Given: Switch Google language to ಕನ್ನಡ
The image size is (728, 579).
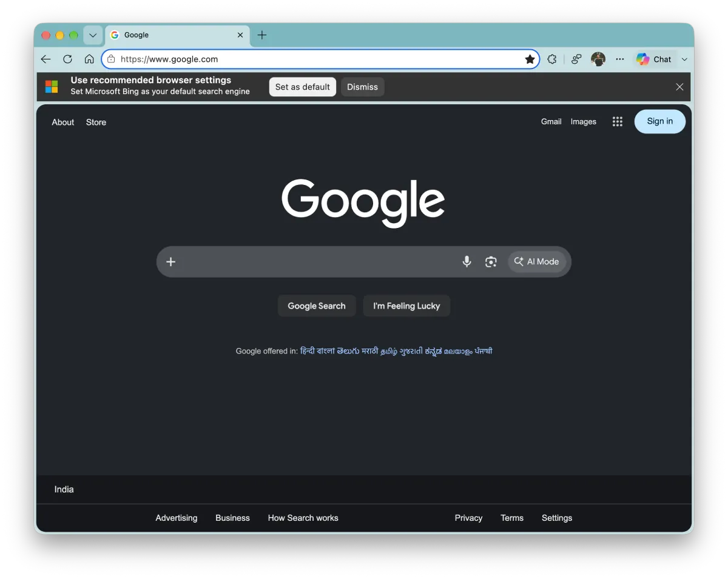Looking at the screenshot, I should click(433, 351).
